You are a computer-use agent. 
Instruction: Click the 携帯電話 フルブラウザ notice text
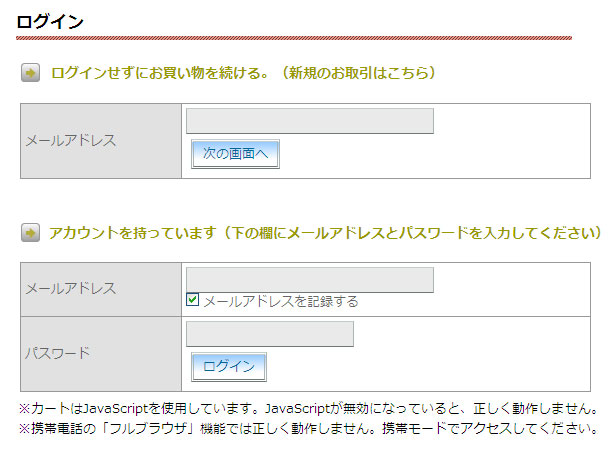[309, 428]
